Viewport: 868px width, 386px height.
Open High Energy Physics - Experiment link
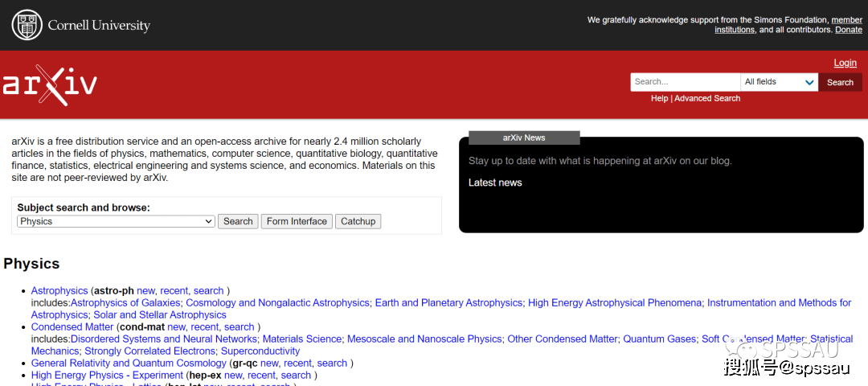108,376
